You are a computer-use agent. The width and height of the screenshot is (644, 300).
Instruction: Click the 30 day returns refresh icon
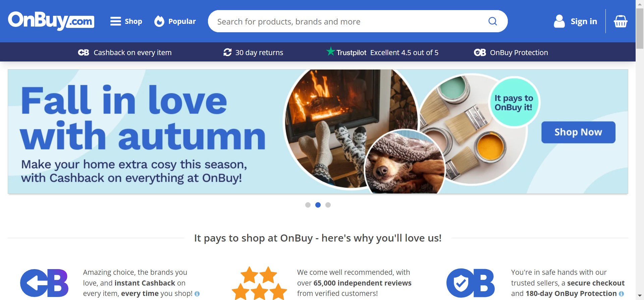pyautogui.click(x=227, y=52)
